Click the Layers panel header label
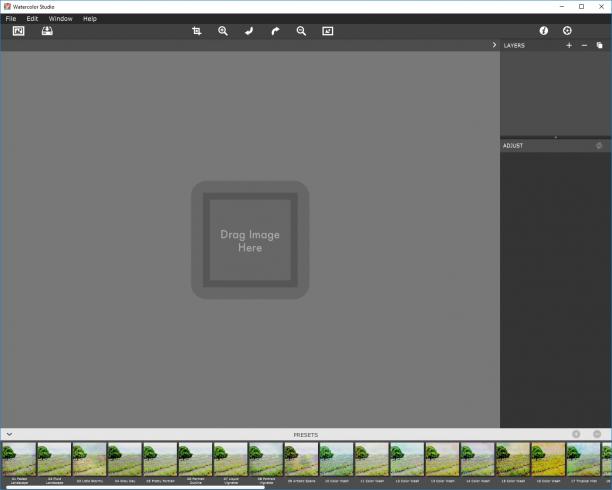Screen dimensions: 612x490 514,45
